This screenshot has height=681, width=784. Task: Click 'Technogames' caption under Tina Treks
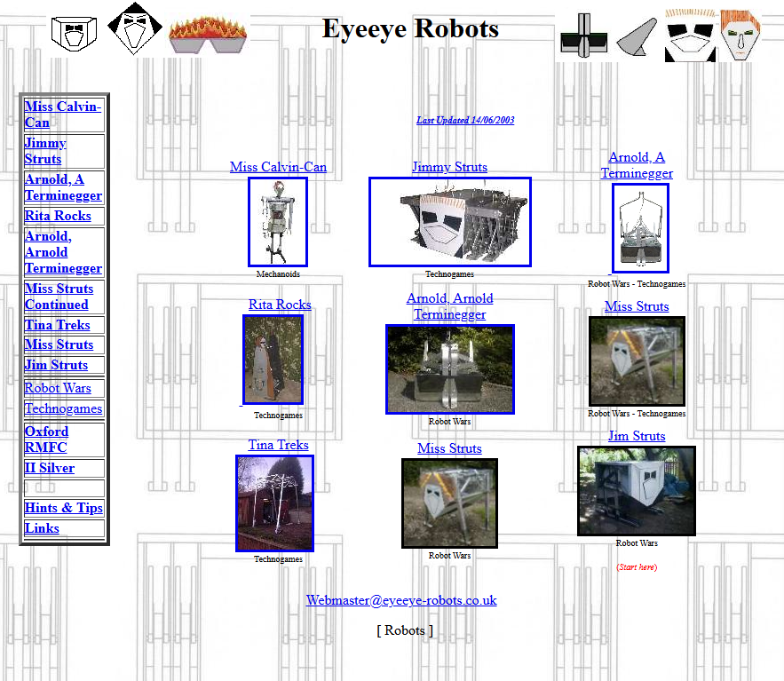278,559
